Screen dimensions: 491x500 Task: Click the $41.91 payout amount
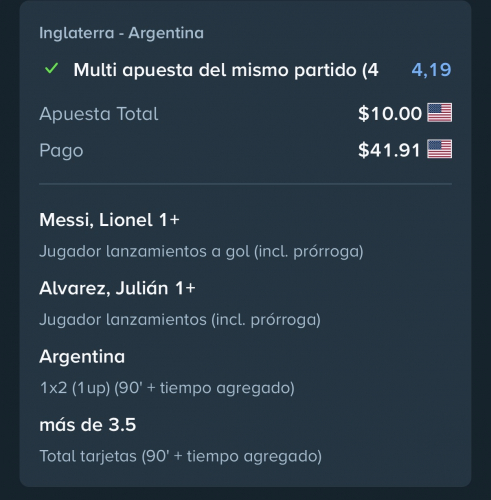click(389, 150)
